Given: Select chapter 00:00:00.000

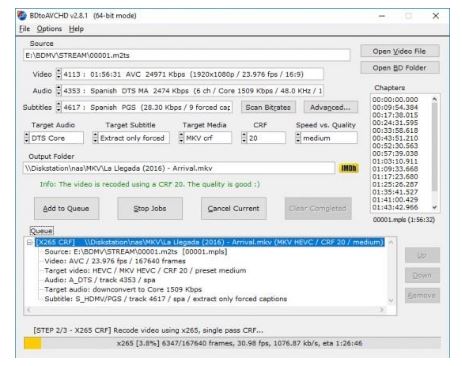Looking at the screenshot, I should (395, 100).
